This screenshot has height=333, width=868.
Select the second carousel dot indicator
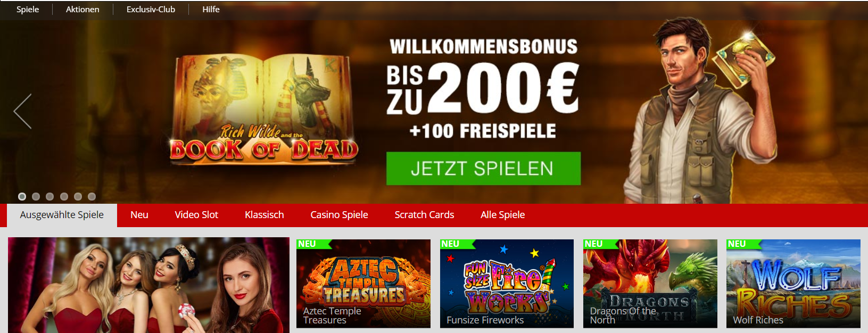36,196
